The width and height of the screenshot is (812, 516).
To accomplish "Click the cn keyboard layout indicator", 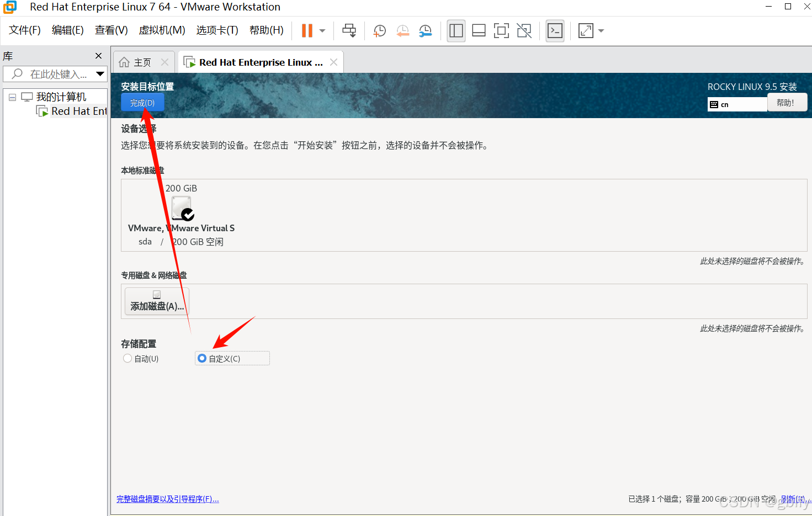I will click(x=737, y=104).
